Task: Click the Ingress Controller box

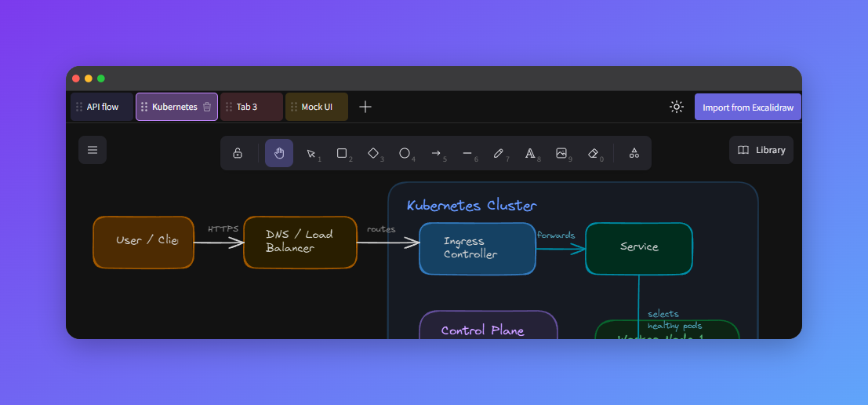Action: point(478,248)
